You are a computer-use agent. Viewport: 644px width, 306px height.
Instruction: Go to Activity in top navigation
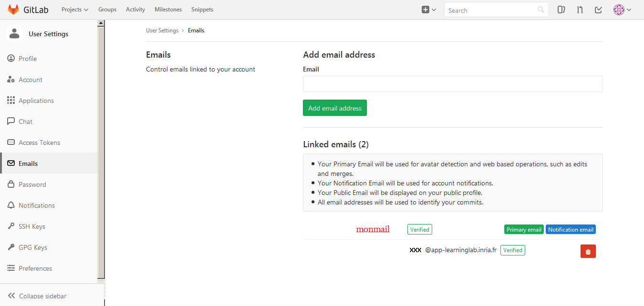pyautogui.click(x=135, y=10)
